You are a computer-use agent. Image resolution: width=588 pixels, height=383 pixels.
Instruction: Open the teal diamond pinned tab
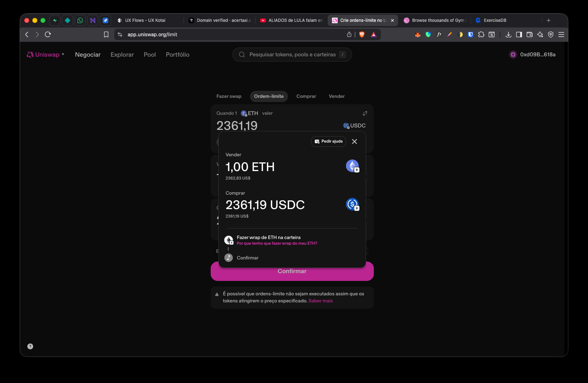click(68, 20)
